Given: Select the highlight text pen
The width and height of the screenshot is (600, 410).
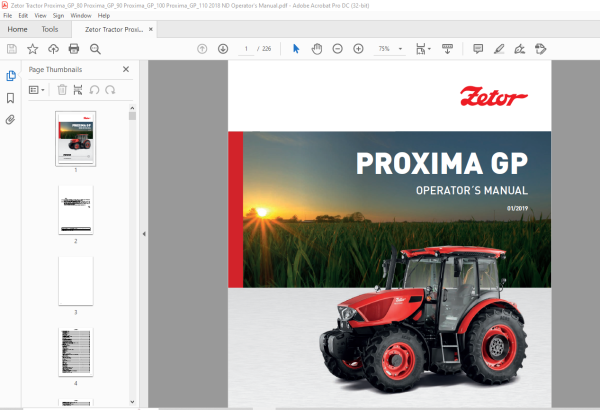Looking at the screenshot, I should (499, 49).
